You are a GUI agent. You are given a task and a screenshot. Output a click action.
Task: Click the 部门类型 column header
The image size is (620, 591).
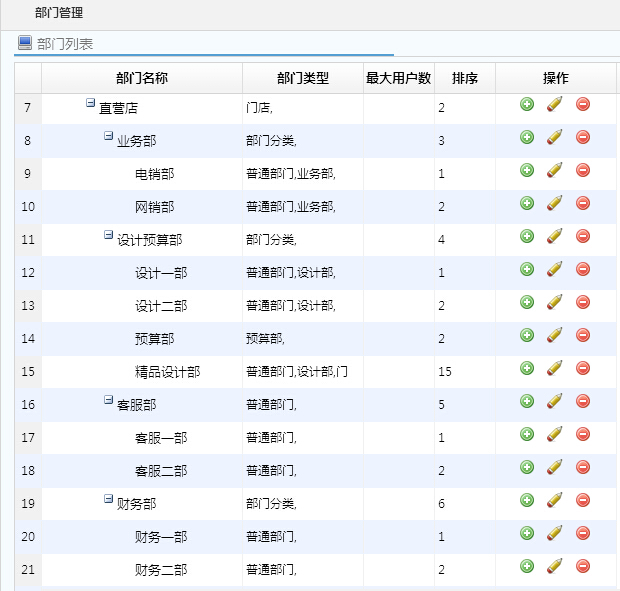point(302,78)
